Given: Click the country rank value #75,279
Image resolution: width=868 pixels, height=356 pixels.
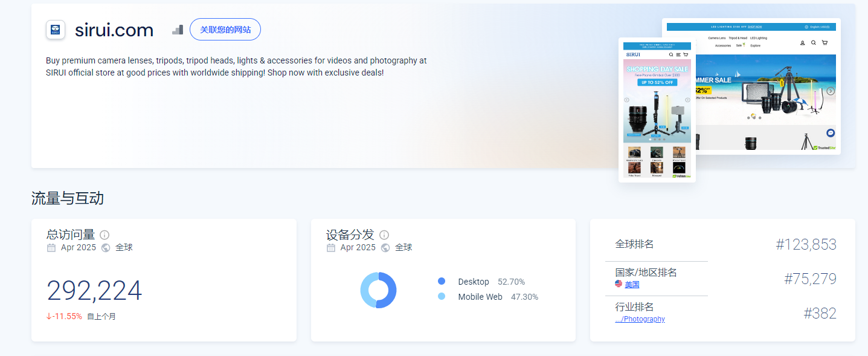Looking at the screenshot, I should tap(810, 279).
